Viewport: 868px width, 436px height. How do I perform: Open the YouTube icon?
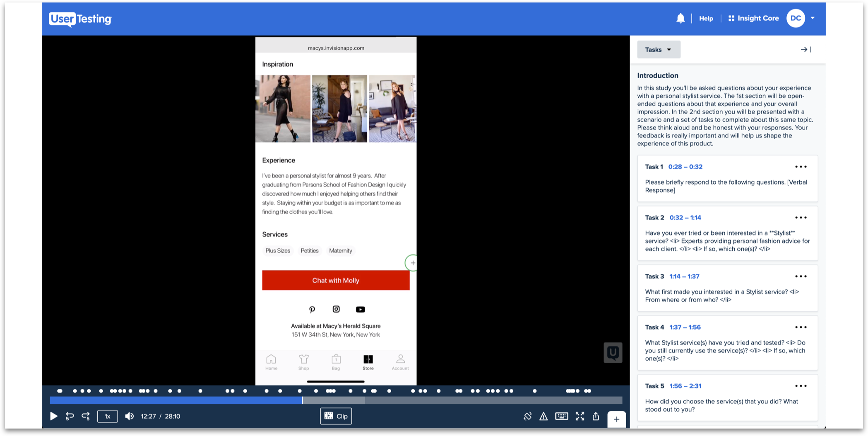[x=361, y=309]
